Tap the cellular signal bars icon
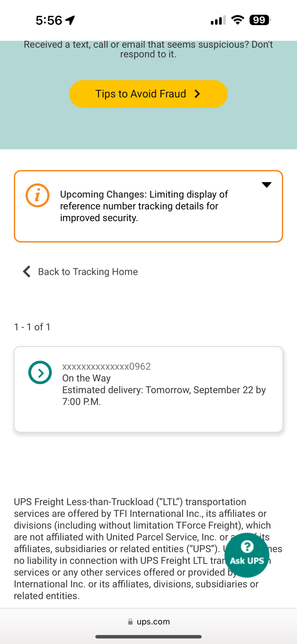Viewport: 297px width, 644px height. (218, 20)
